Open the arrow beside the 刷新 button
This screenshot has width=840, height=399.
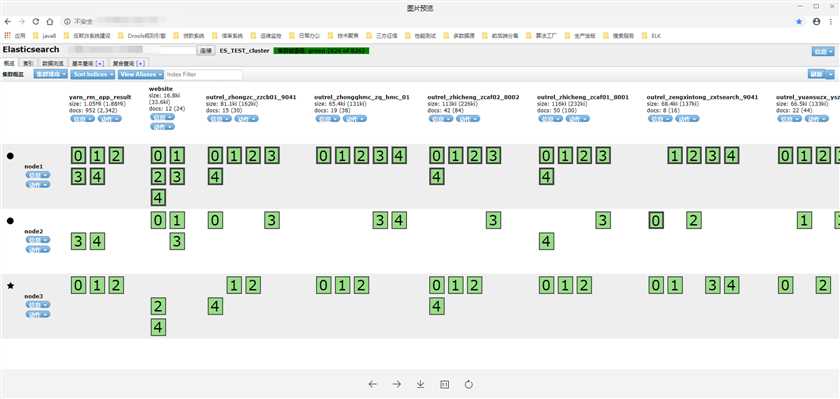pyautogui.click(x=830, y=74)
